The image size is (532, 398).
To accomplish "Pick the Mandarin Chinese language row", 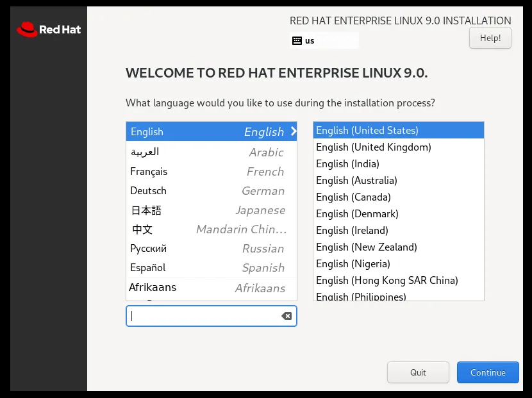I will (x=212, y=229).
